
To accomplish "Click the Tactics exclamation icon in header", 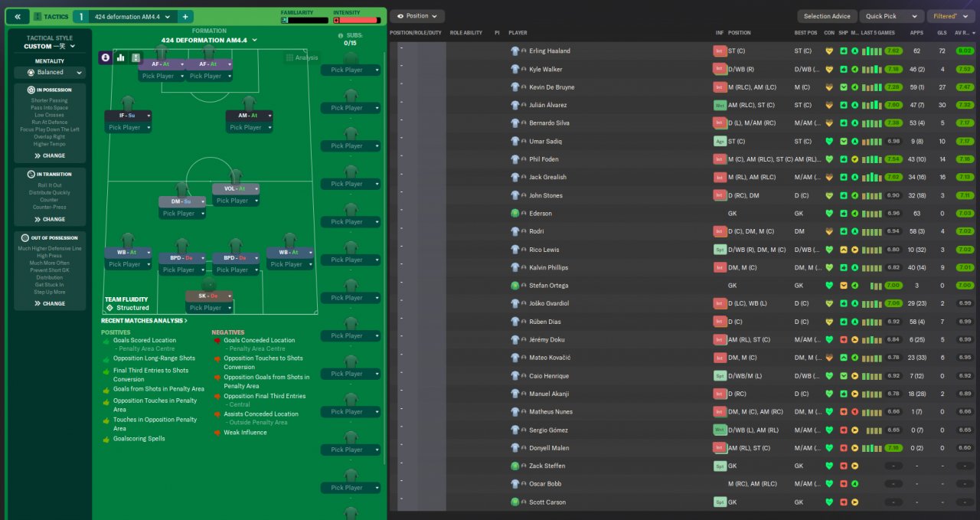I will (38, 16).
